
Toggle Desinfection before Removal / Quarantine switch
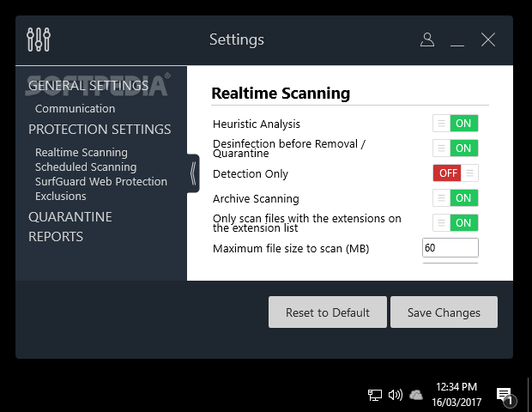click(456, 148)
